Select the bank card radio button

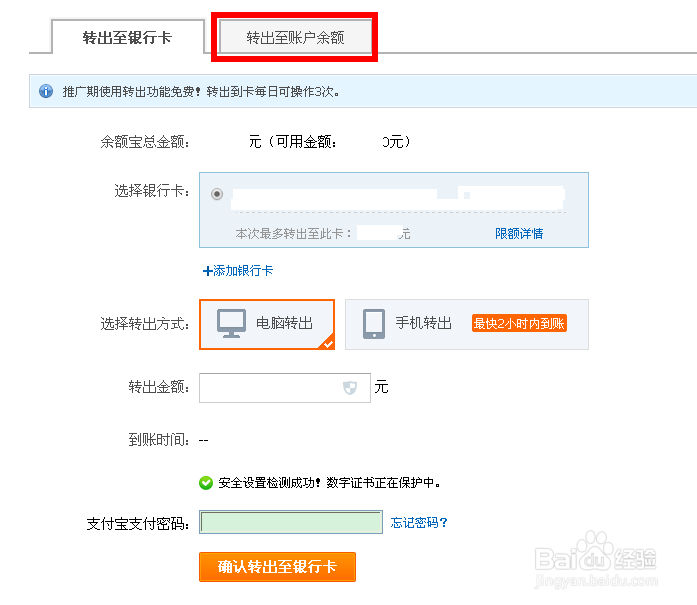217,194
